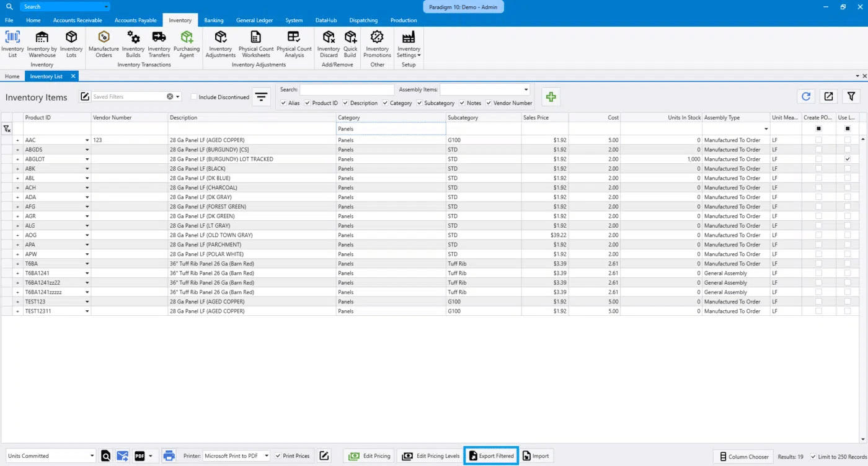Open Inventory Lots
Image resolution: width=868 pixels, height=466 pixels.
coord(71,44)
